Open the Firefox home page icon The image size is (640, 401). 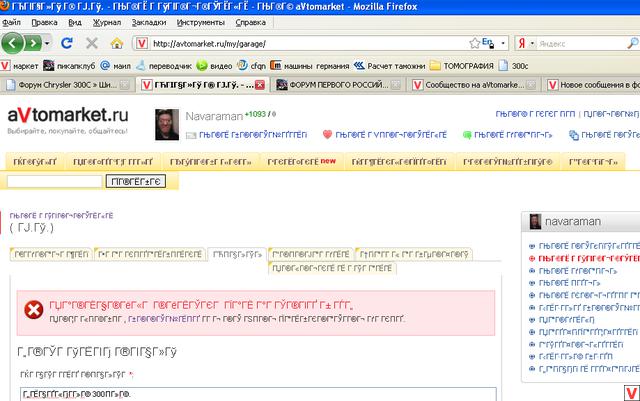click(x=117, y=43)
